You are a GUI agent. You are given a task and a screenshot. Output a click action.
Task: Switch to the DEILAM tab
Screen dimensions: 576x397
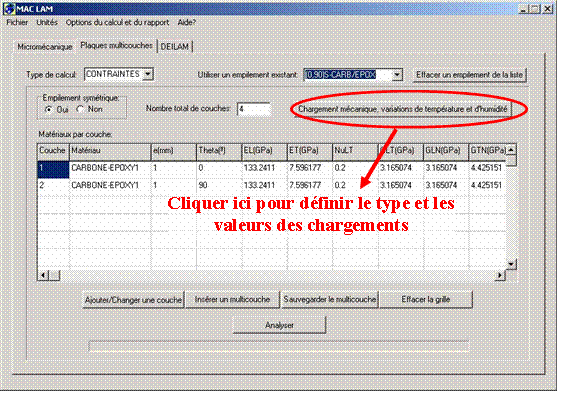tap(175, 47)
